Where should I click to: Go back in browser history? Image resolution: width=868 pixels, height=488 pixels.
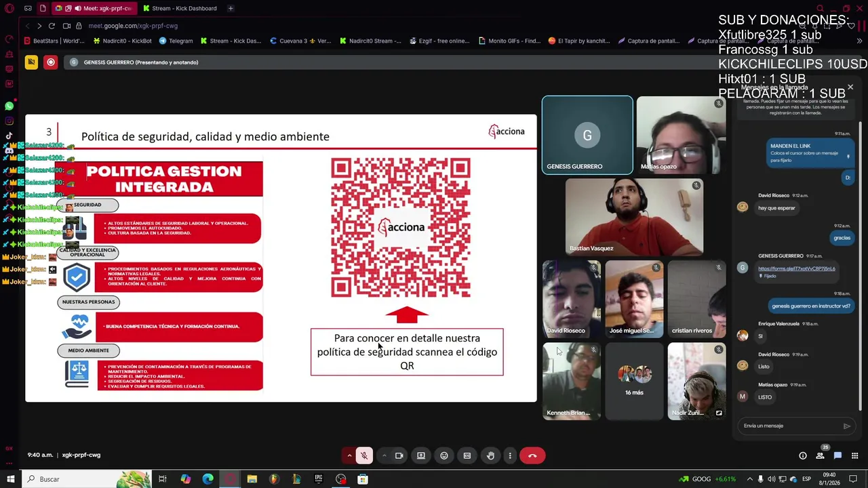click(x=27, y=26)
